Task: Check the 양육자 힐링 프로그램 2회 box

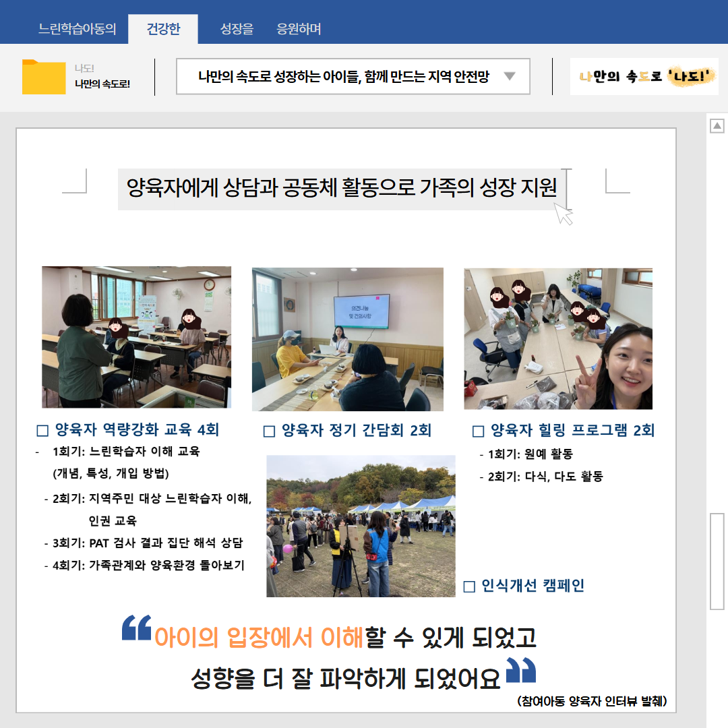Action: pyautogui.click(x=479, y=431)
